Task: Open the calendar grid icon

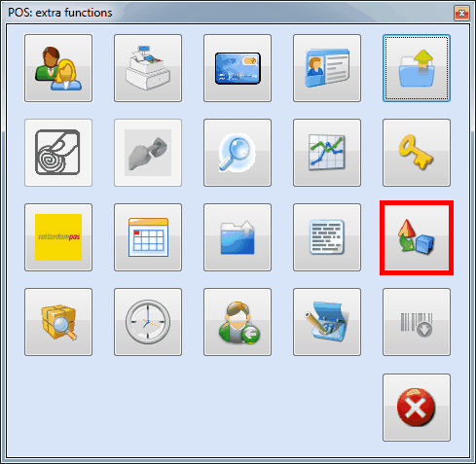Action: pos(148,237)
